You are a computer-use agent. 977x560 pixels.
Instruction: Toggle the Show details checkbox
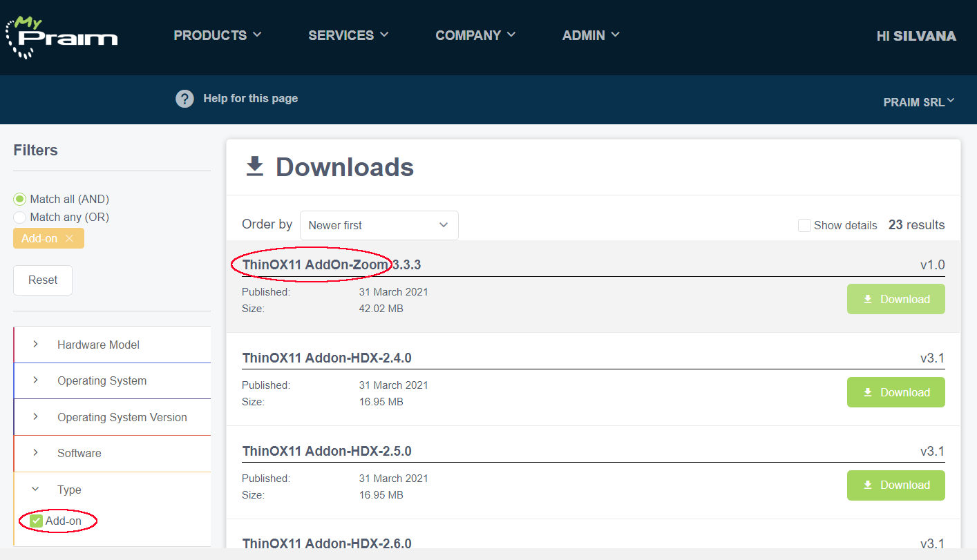[x=804, y=225]
